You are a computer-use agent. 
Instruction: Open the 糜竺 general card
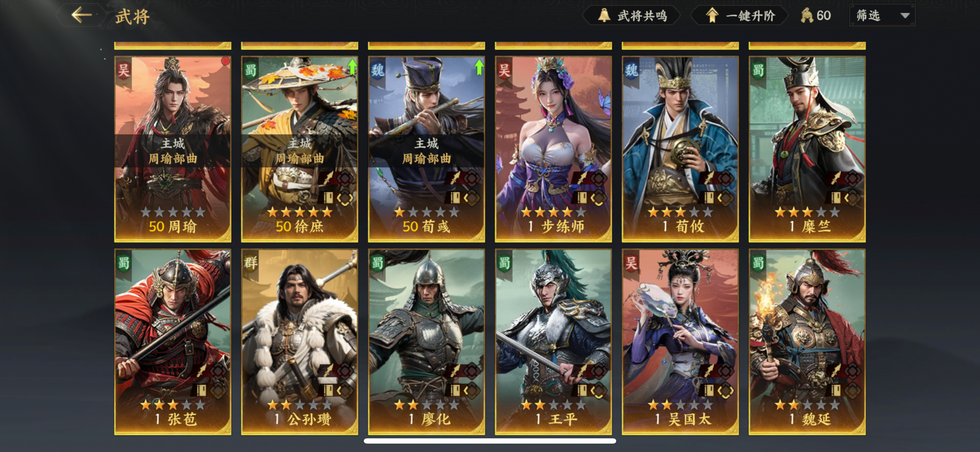point(807,149)
